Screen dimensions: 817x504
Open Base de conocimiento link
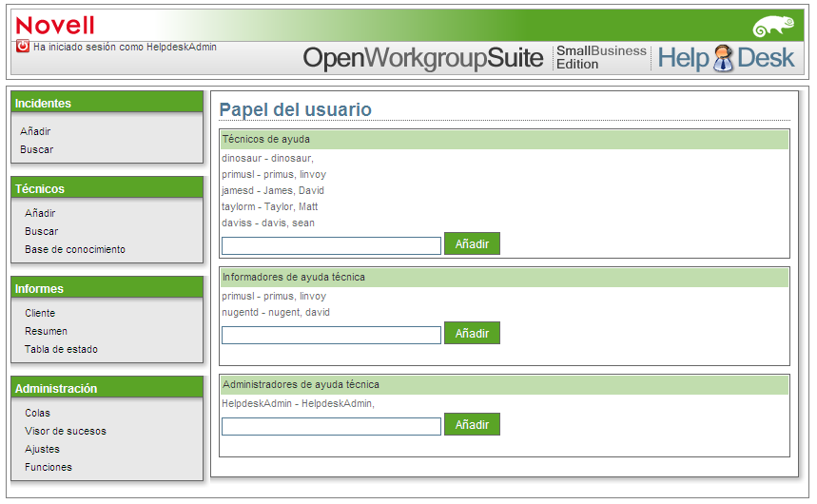click(x=75, y=250)
